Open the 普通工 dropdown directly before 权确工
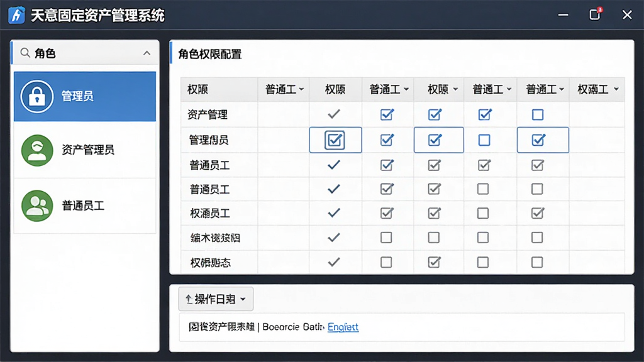The width and height of the screenshot is (644, 362). pos(543,89)
